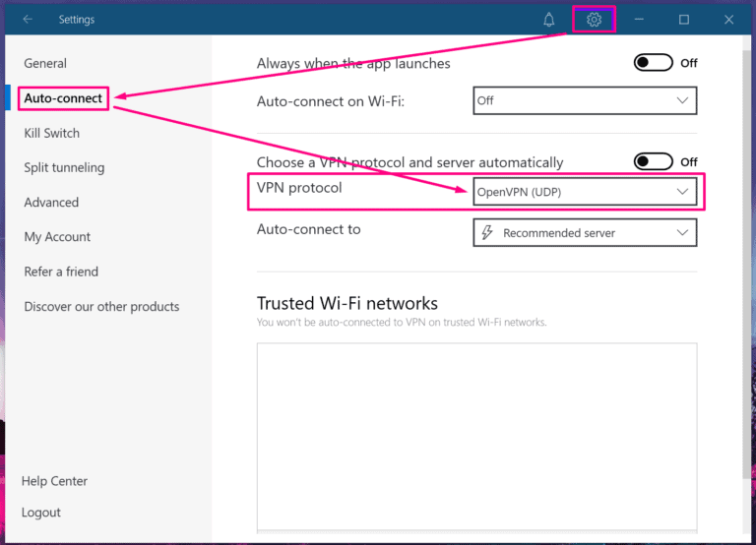Open the Auto-connect on Wi-Fi dropdown
The image size is (756, 545).
click(585, 100)
